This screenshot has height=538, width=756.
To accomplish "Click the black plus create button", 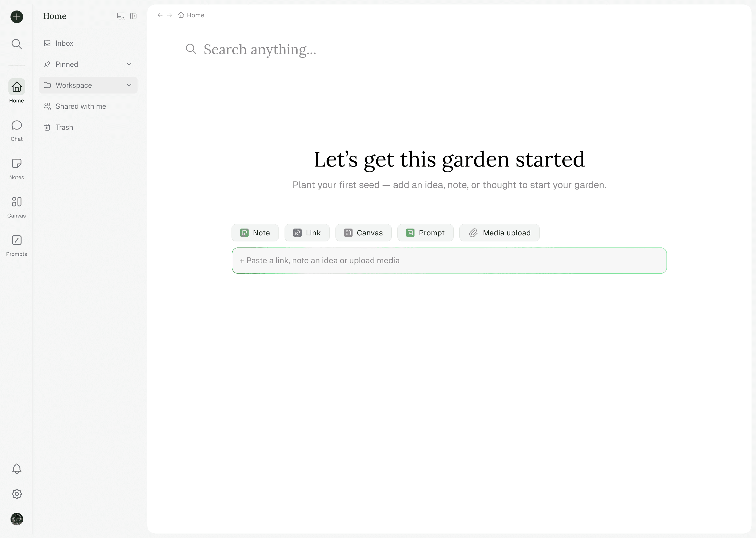I will (x=17, y=17).
